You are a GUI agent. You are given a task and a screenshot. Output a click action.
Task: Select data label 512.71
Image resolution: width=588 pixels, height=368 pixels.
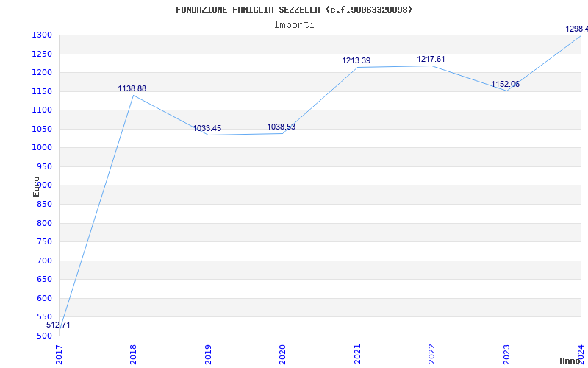[58, 325]
